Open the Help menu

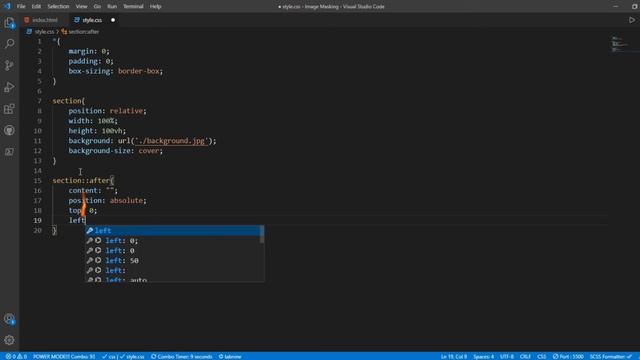(156, 7)
